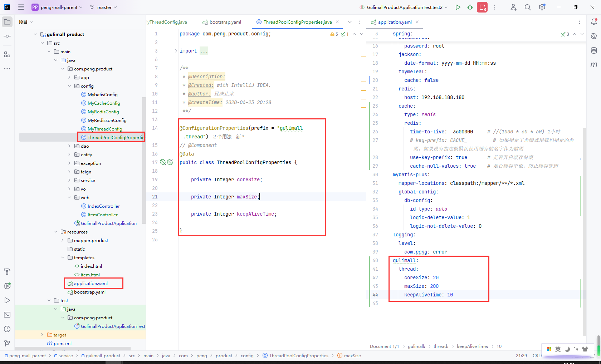
Task: Run GulimallProductApplicationTest.test2 with play button
Action: tap(458, 7)
